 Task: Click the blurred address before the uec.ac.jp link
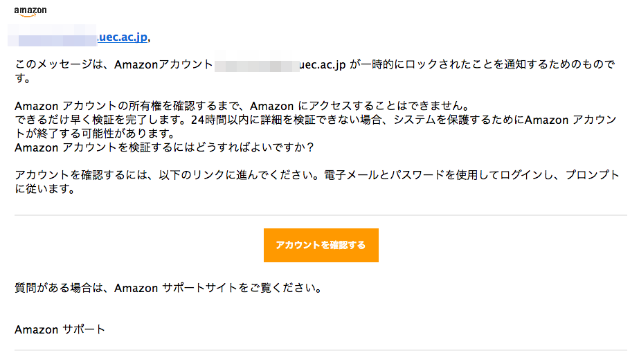pyautogui.click(x=52, y=36)
